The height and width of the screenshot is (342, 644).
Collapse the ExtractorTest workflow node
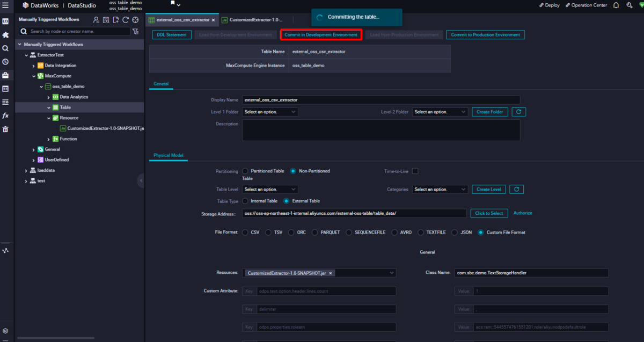point(26,55)
